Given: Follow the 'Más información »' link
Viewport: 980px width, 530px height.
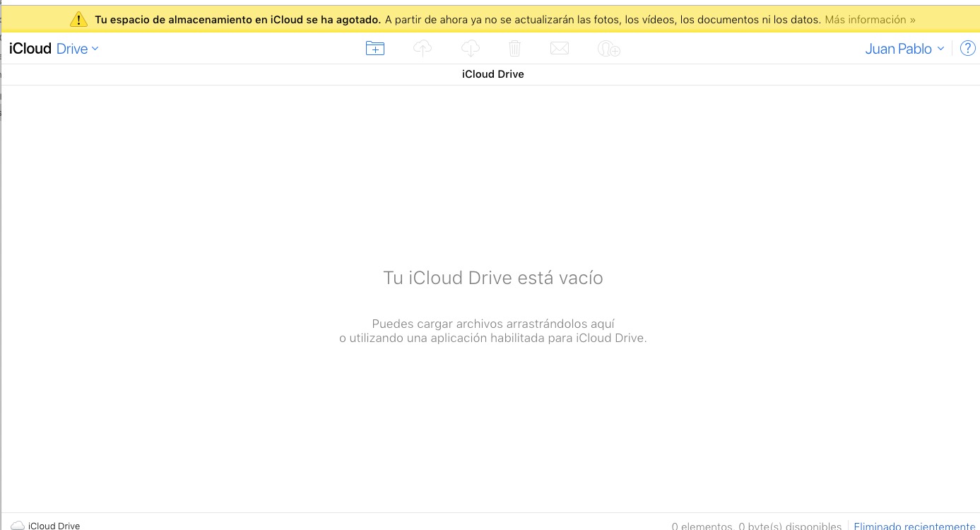Looking at the screenshot, I should coord(870,20).
